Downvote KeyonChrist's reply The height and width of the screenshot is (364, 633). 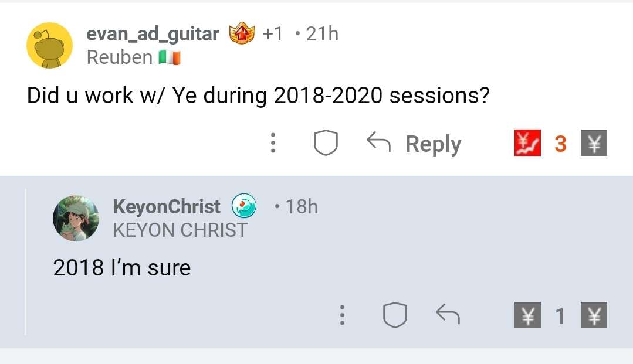(x=594, y=317)
